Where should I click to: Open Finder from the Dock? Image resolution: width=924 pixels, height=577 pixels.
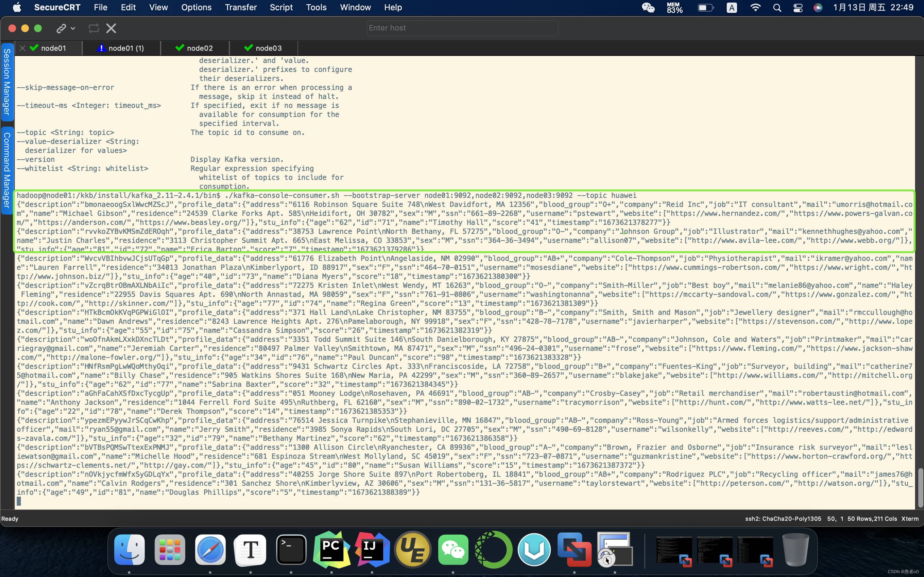click(129, 549)
